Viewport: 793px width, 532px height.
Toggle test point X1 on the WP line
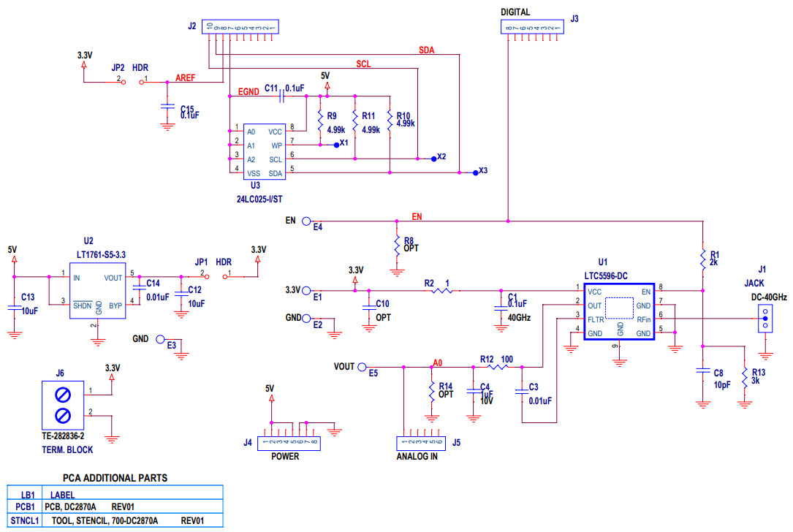[x=337, y=144]
